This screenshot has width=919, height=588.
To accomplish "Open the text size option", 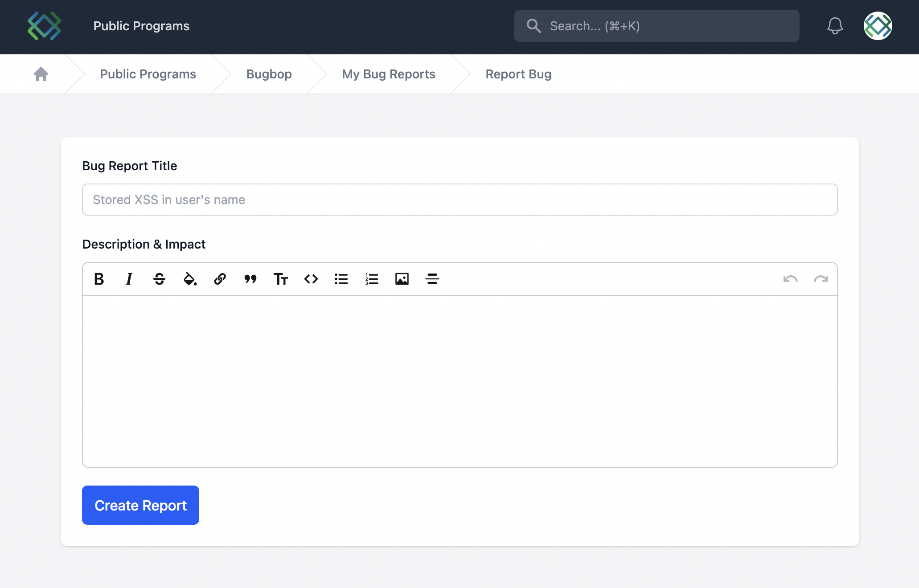I will (x=280, y=279).
